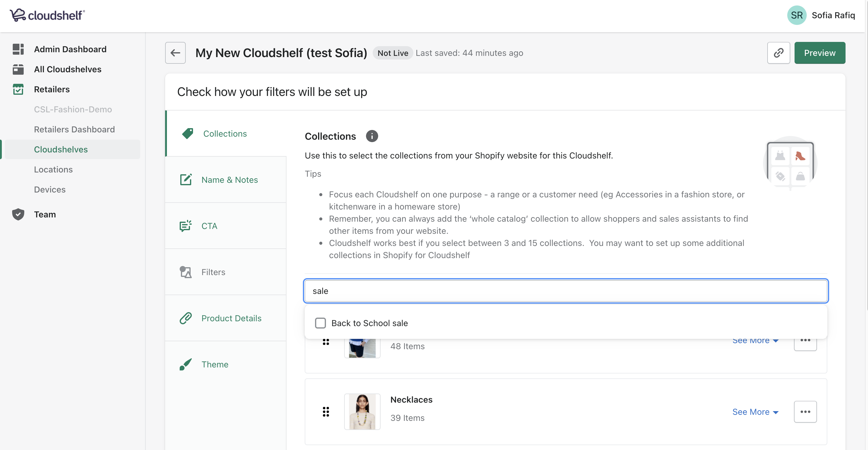This screenshot has width=868, height=450.
Task: Click the Cloudshelf logo
Action: (x=47, y=15)
